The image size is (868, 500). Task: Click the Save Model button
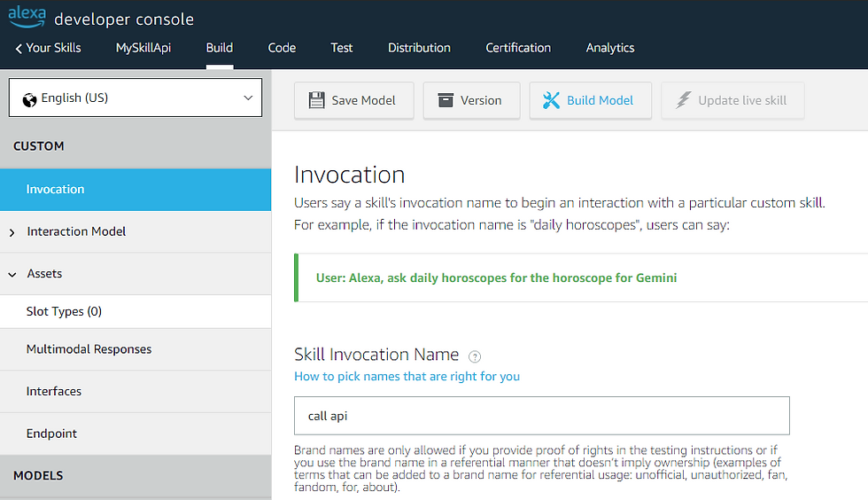353,100
